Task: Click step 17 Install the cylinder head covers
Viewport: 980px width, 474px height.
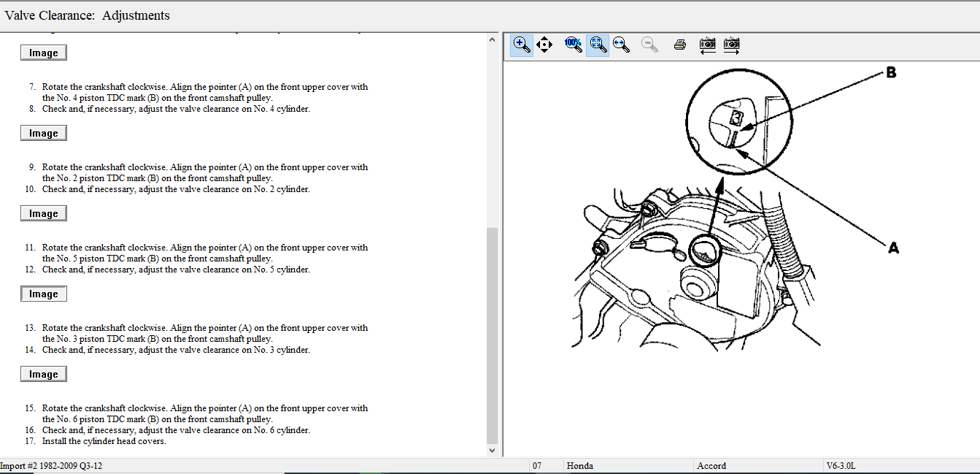Action: click(104, 441)
